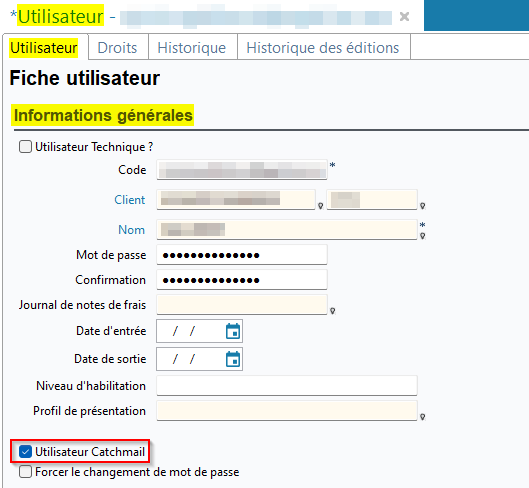Close the Utilisateur tab with X
The height and width of the screenshot is (488, 529).
click(x=404, y=16)
